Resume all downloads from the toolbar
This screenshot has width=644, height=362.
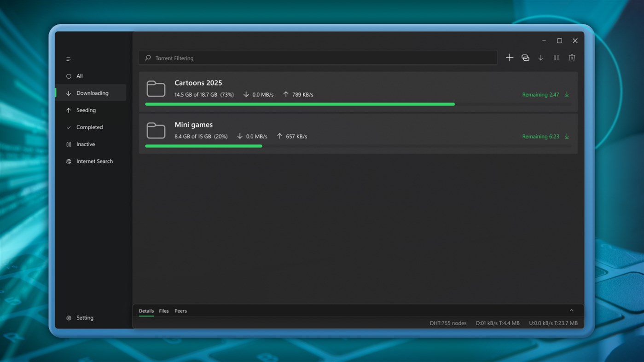[x=541, y=57]
